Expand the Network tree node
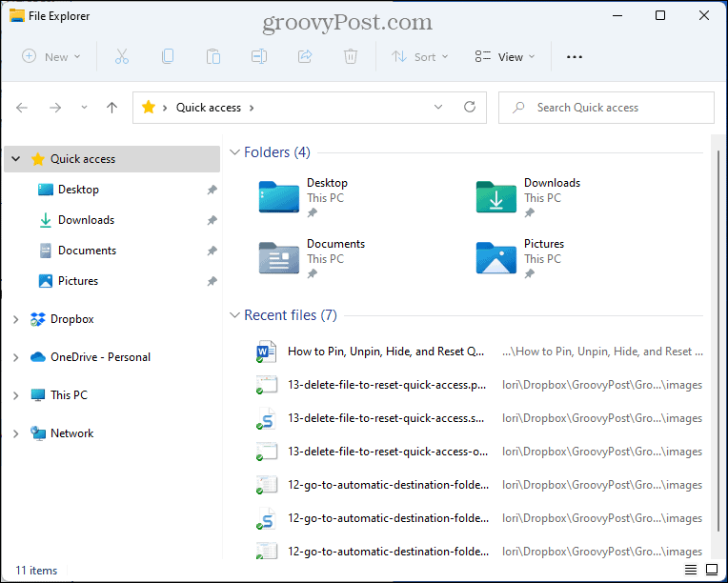The width and height of the screenshot is (728, 583). [x=16, y=433]
